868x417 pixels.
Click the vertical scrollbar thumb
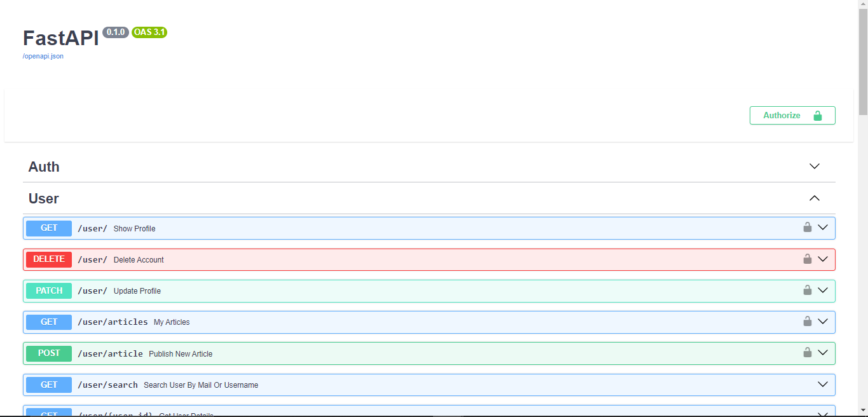863,62
